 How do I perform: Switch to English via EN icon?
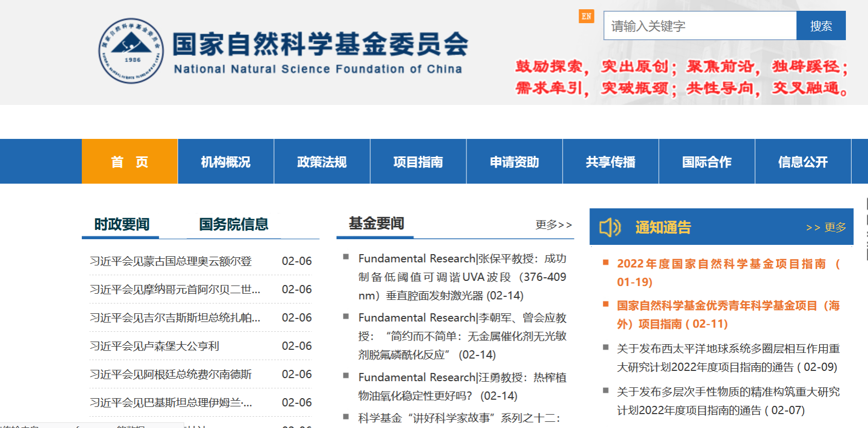pyautogui.click(x=586, y=16)
